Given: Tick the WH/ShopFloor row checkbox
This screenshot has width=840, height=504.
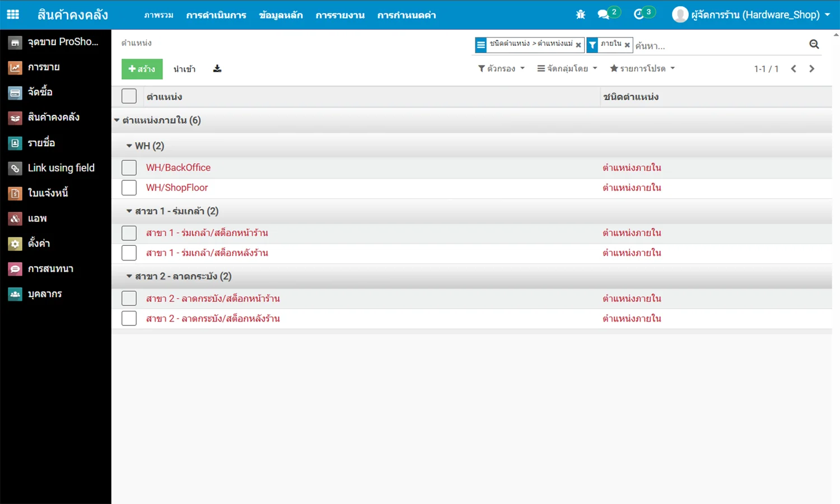Looking at the screenshot, I should (x=129, y=188).
